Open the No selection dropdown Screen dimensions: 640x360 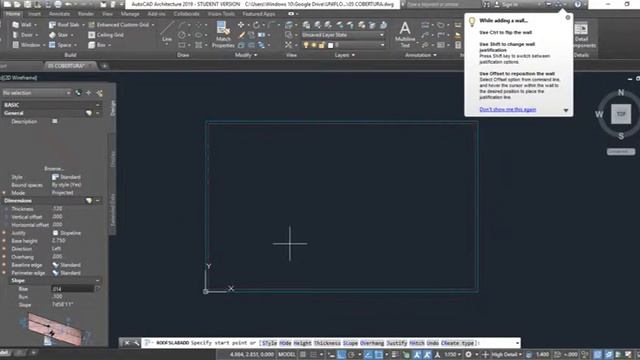36,93
